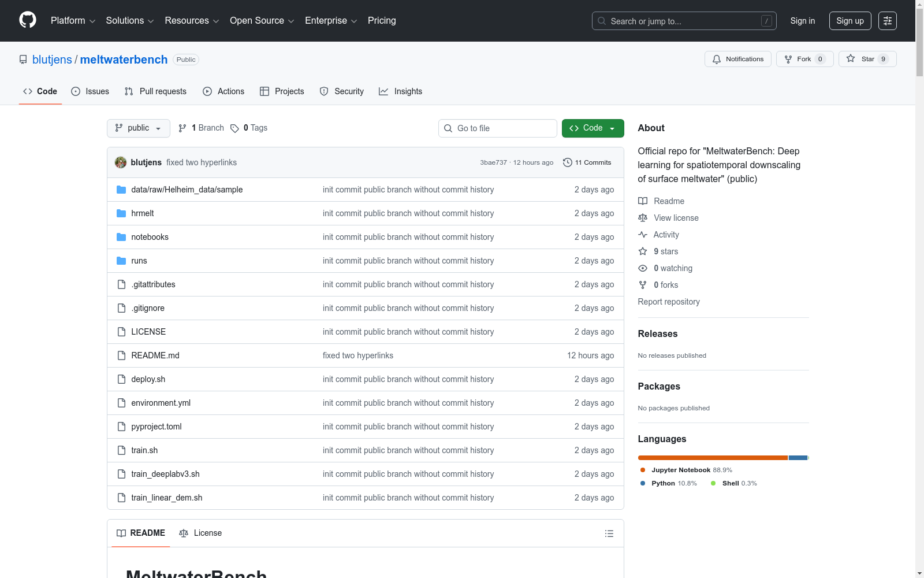Expand the Enterprise menu
Screen dimensions: 924x578
331,21
